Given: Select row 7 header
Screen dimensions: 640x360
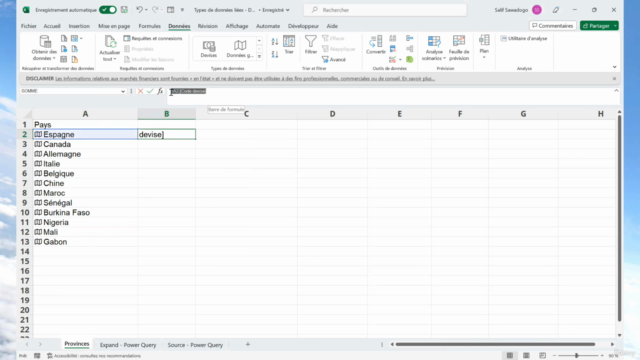Looking at the screenshot, I should coord(24,183).
